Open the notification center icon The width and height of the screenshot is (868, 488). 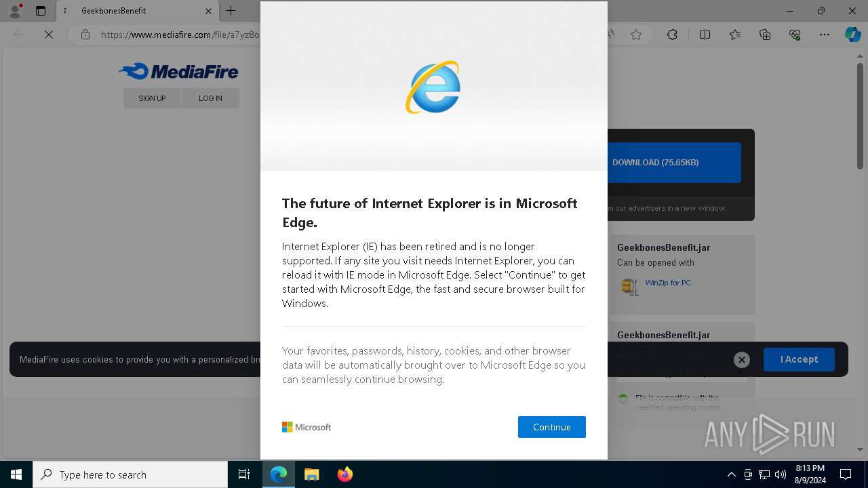[846, 474]
